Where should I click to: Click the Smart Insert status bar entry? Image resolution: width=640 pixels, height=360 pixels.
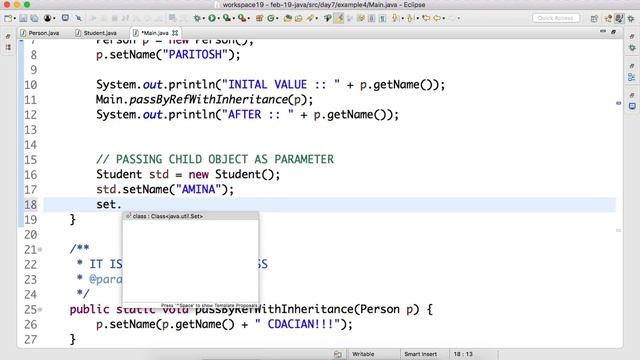coord(420,354)
